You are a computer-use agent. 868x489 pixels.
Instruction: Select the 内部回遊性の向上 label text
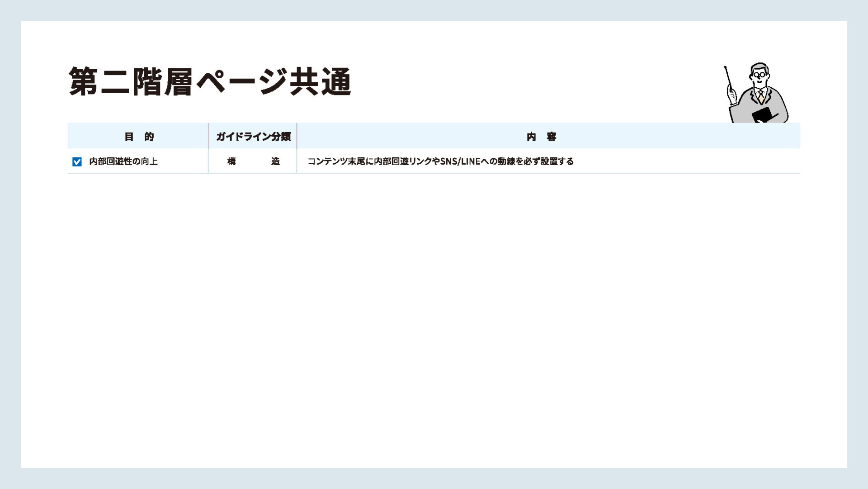tap(123, 161)
